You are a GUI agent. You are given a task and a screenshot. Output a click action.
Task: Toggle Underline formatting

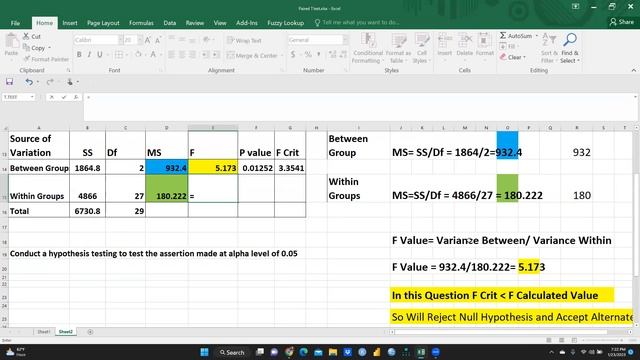pyautogui.click(x=100, y=54)
